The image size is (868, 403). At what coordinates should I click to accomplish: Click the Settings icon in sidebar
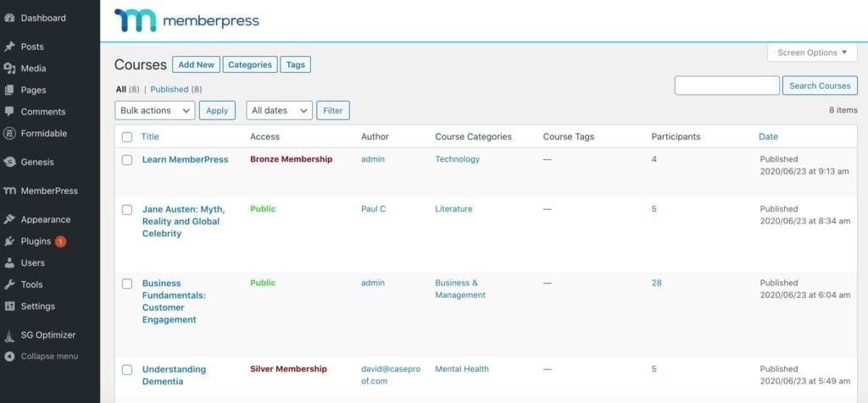[10, 306]
